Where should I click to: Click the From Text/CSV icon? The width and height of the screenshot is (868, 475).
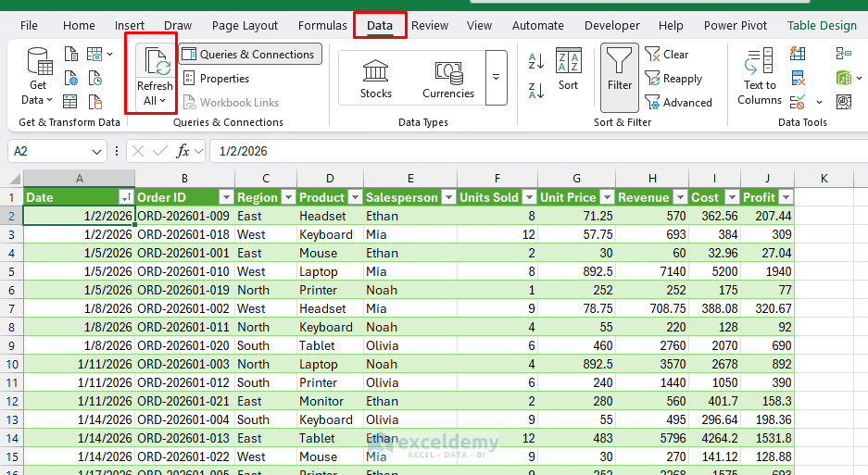point(70,55)
